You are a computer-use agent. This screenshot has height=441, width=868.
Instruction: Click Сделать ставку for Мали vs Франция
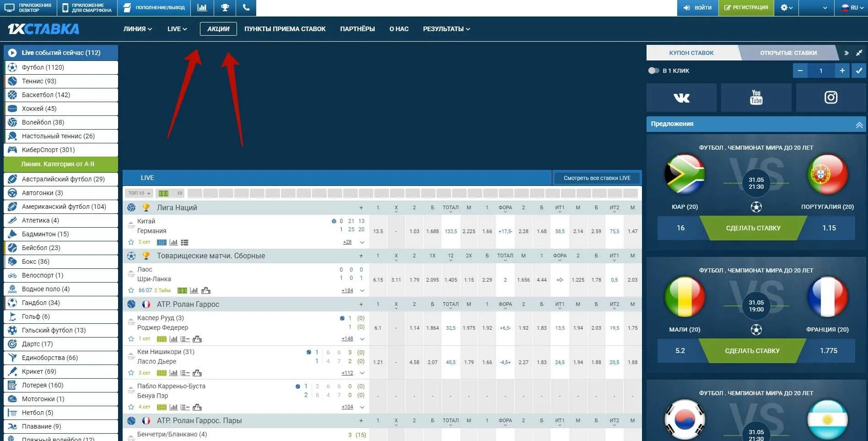[x=752, y=351]
